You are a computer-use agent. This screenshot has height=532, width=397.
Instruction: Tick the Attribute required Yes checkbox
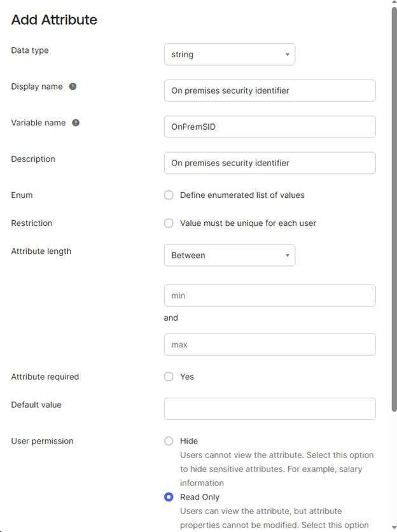click(169, 377)
